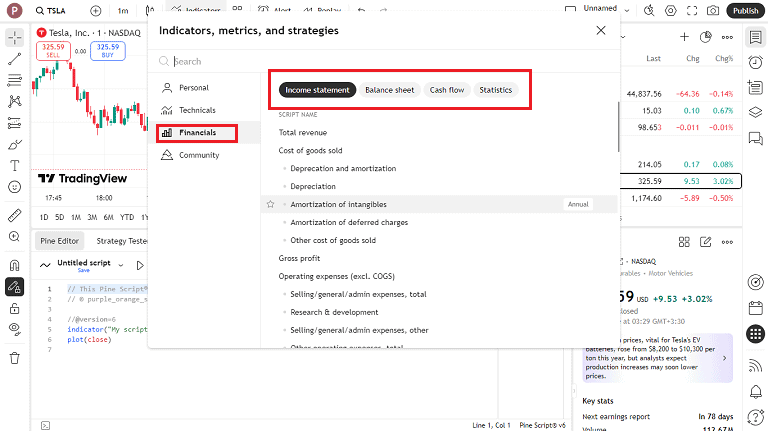Toggle the lock all drawings icon
768x431 pixels.
[14, 307]
